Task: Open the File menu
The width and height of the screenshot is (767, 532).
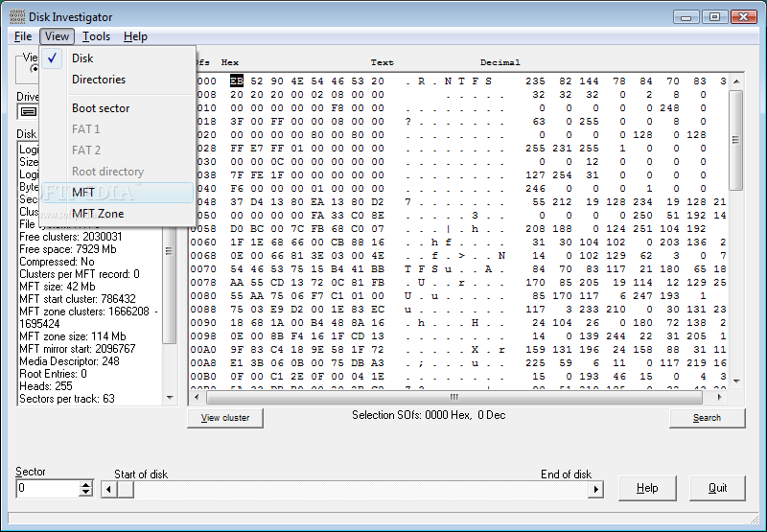Action: tap(23, 36)
